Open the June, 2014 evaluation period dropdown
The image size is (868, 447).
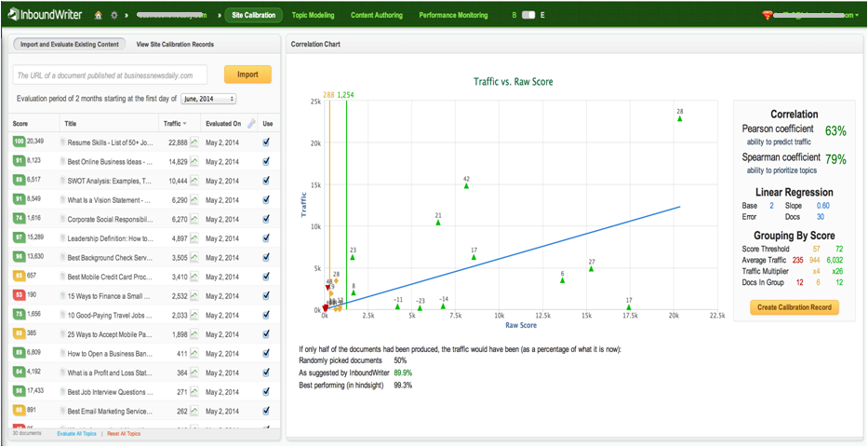208,99
